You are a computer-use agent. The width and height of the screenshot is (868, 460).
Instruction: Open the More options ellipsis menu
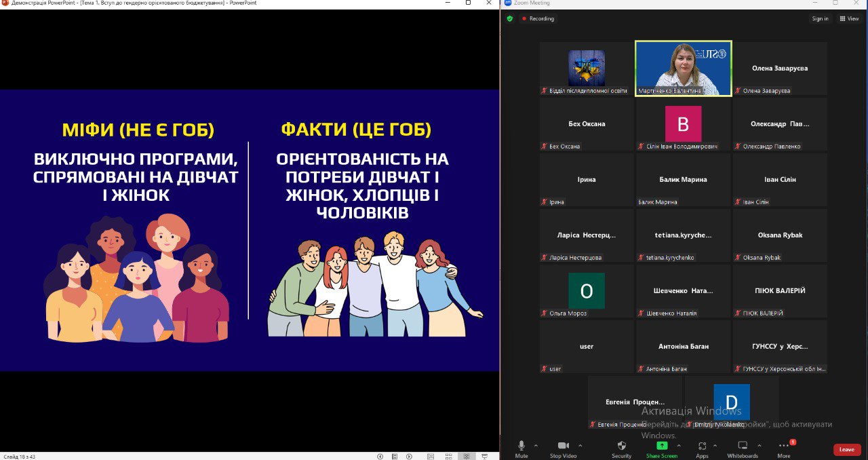point(784,446)
